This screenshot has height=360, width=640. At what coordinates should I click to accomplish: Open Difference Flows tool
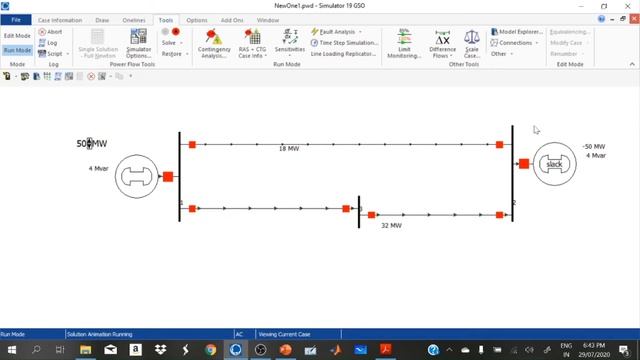click(442, 43)
